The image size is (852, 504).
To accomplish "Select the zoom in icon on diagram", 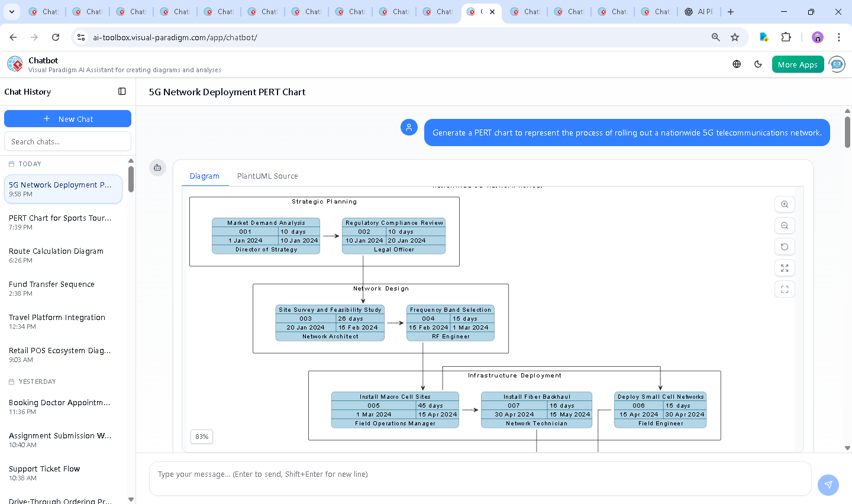I will coord(785,204).
